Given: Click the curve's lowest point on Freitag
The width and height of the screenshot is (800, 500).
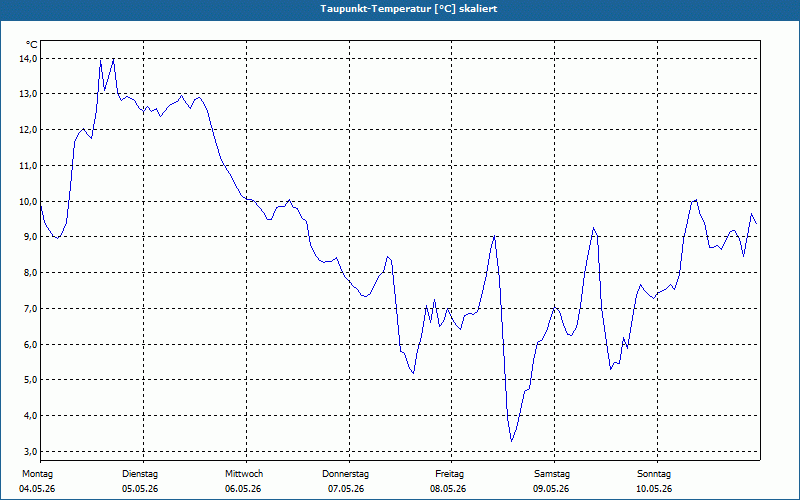Looking at the screenshot, I should [x=511, y=441].
